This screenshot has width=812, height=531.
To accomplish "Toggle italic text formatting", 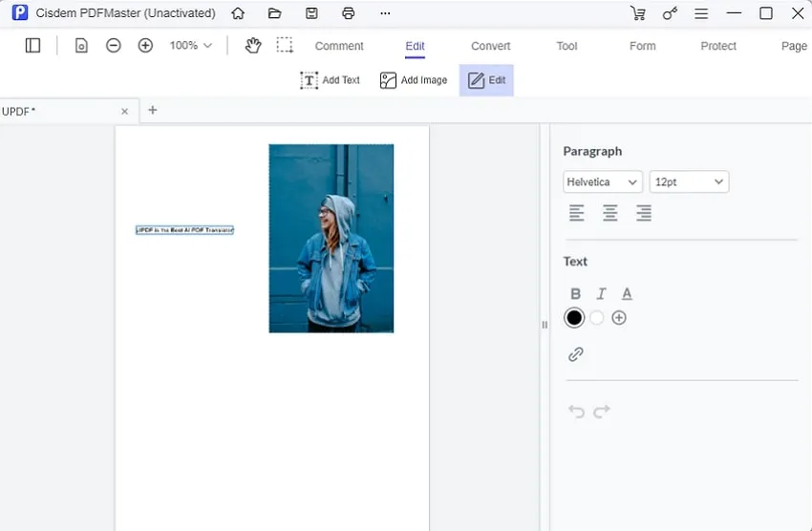I will point(601,294).
